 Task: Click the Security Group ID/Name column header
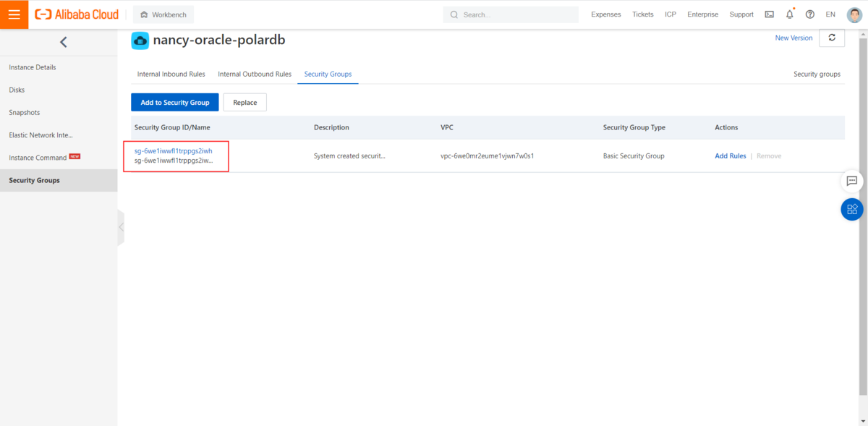172,127
